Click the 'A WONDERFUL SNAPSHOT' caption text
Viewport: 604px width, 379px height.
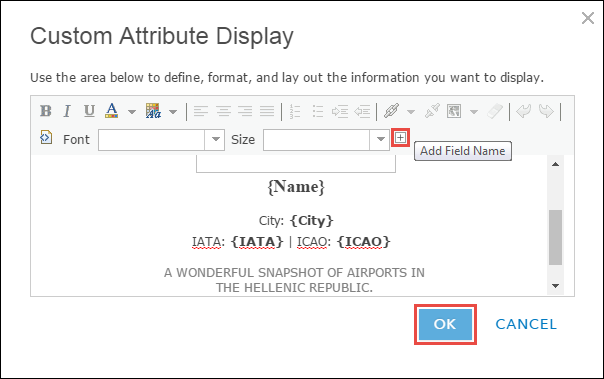[294, 280]
